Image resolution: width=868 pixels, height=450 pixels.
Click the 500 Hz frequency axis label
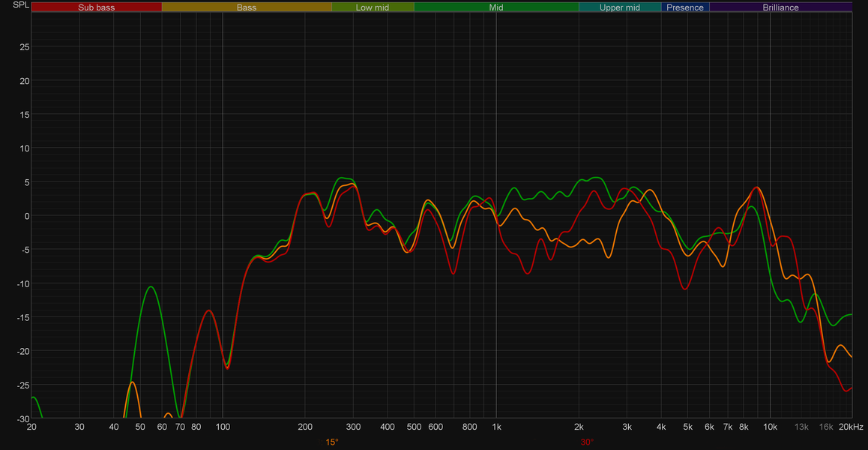tap(414, 427)
